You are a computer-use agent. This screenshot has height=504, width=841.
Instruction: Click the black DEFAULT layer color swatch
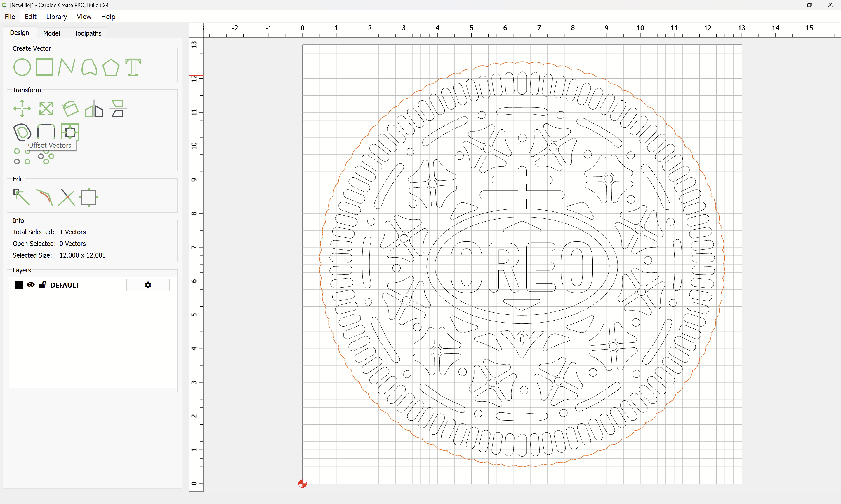pyautogui.click(x=19, y=285)
